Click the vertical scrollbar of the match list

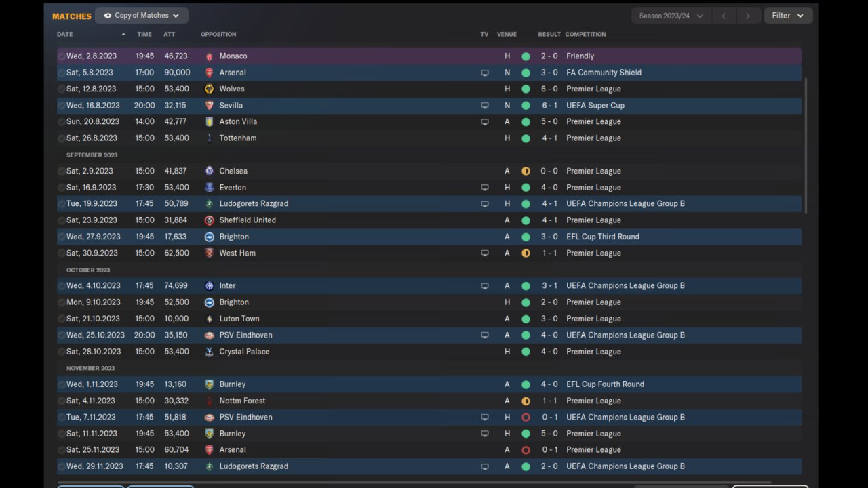pos(806,146)
